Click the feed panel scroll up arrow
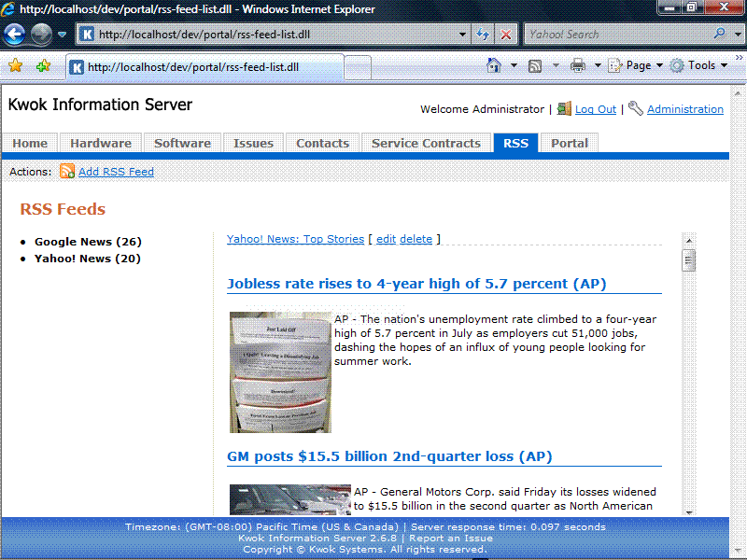747x560 pixels. [x=689, y=240]
